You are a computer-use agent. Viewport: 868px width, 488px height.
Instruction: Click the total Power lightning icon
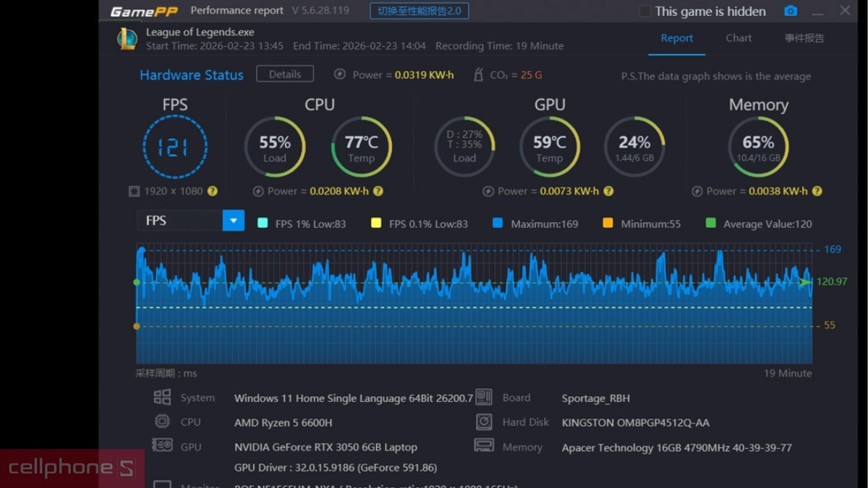point(340,74)
